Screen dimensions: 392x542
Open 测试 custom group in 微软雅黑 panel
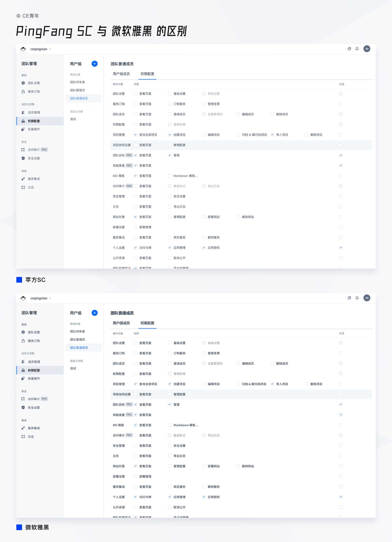[73, 368]
